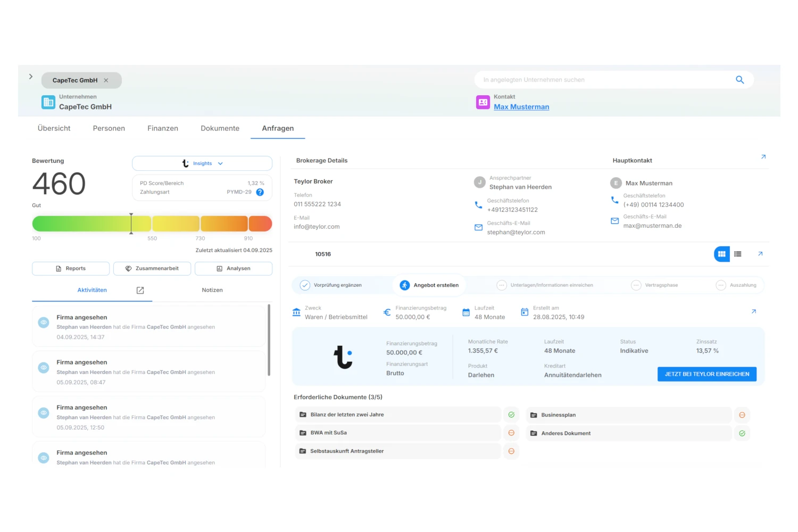Click the rating score bar marker
The width and height of the screenshot is (798, 532).
coord(131,223)
